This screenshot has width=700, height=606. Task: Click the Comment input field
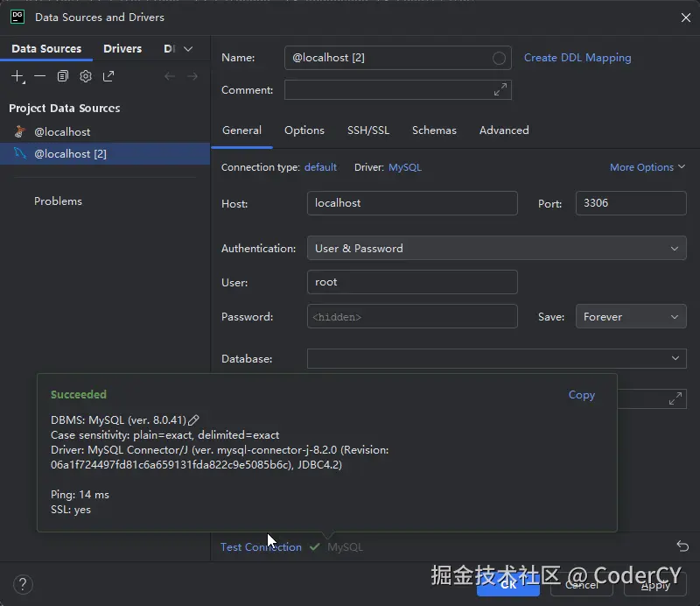[x=398, y=90]
